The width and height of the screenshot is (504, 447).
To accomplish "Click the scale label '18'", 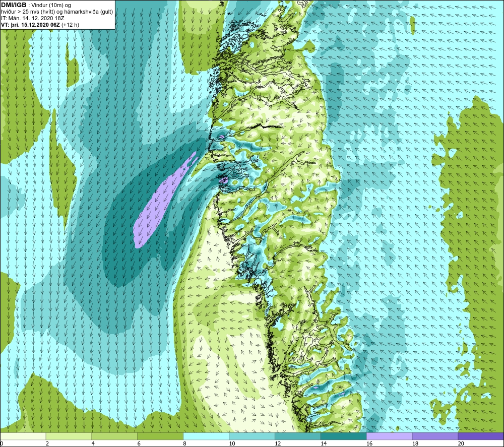I will pos(415,443).
